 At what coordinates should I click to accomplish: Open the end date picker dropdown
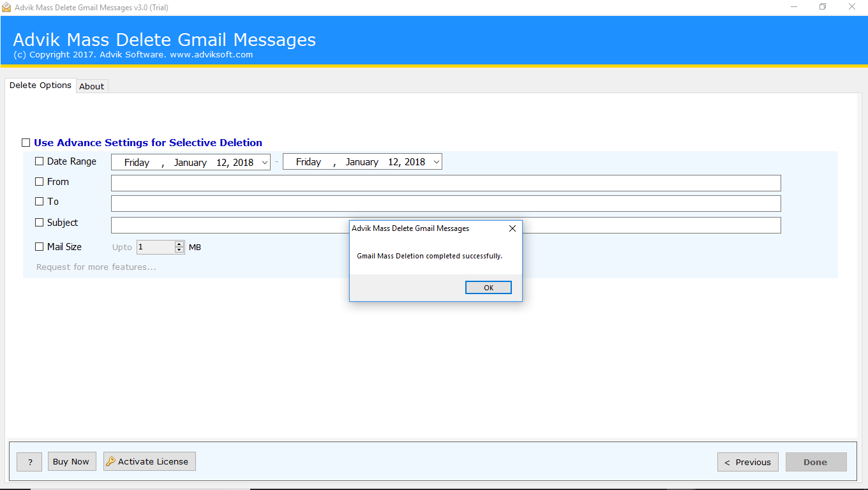click(437, 162)
